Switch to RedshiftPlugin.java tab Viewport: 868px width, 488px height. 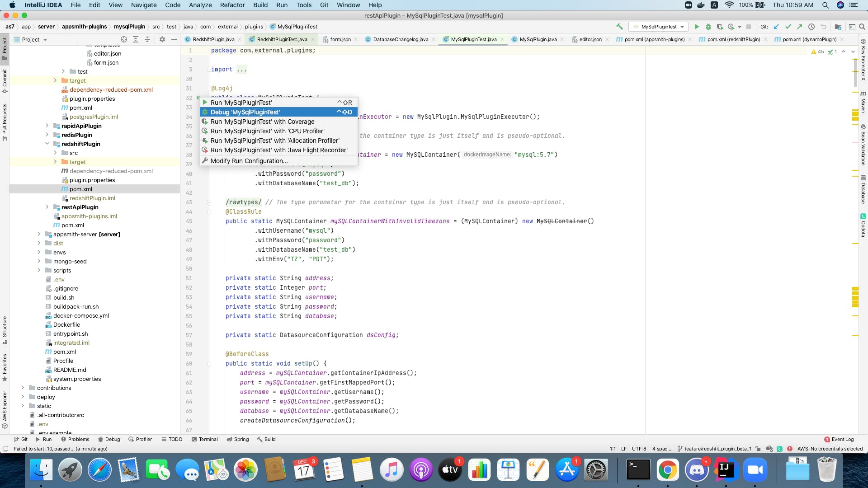[213, 39]
